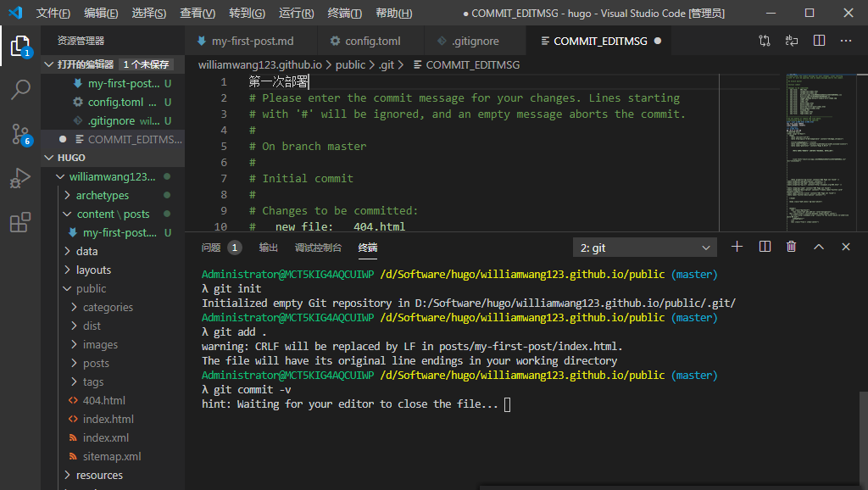Image resolution: width=868 pixels, height=490 pixels.
Task: Kill the terminal with trash icon
Action: click(x=791, y=247)
